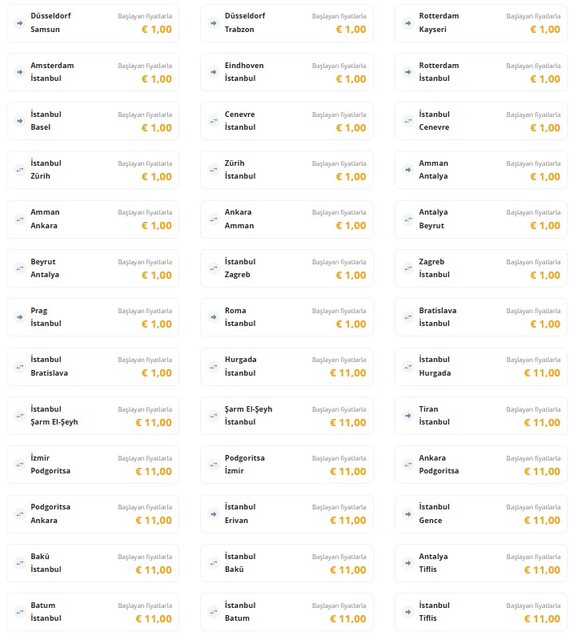The width and height of the screenshot is (574, 640).
Task: Click the round-trip icon beside Hurgada–İstanbul
Action: coord(214,367)
